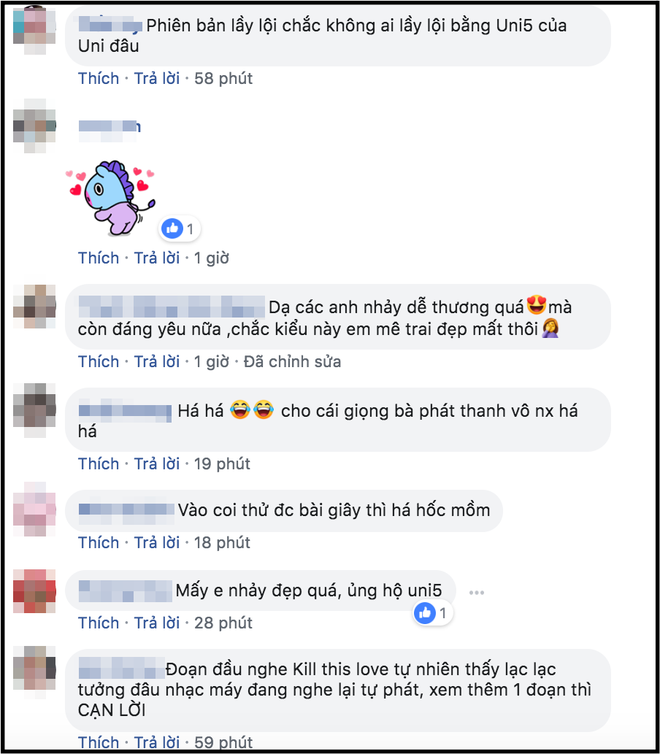Screen dimensions: 660x754
Task: Click Trả lời under the 'Dạ các anh nhảy' comment
Action: (x=157, y=362)
